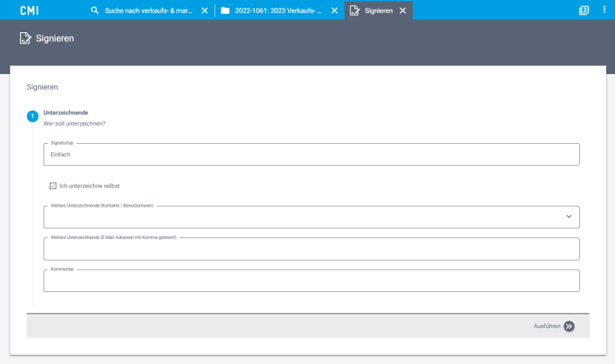615x364 pixels.
Task: Select the Unterzeichnende step heading
Action: tap(66, 112)
